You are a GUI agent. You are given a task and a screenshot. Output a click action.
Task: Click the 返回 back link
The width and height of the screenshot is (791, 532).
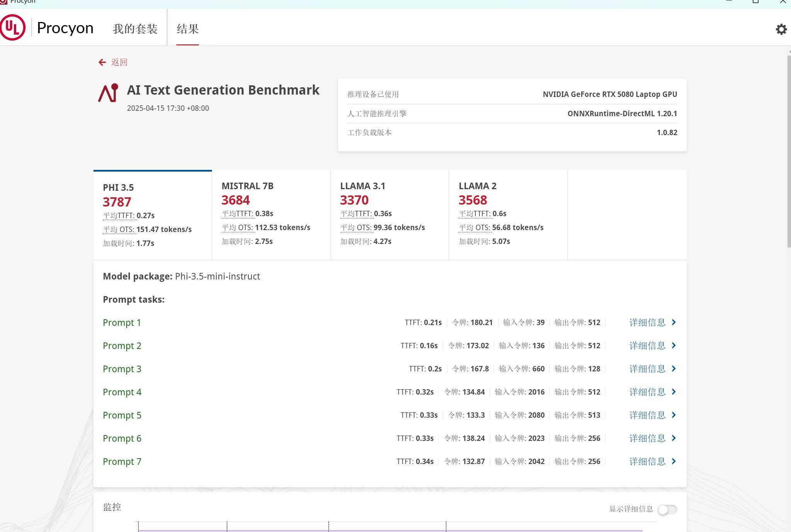[119, 62]
